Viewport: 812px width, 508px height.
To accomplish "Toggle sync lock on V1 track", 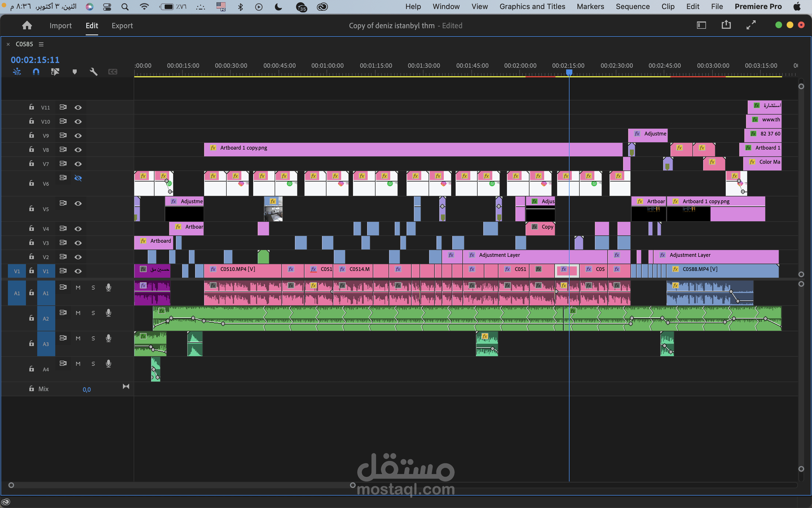I will tap(63, 271).
